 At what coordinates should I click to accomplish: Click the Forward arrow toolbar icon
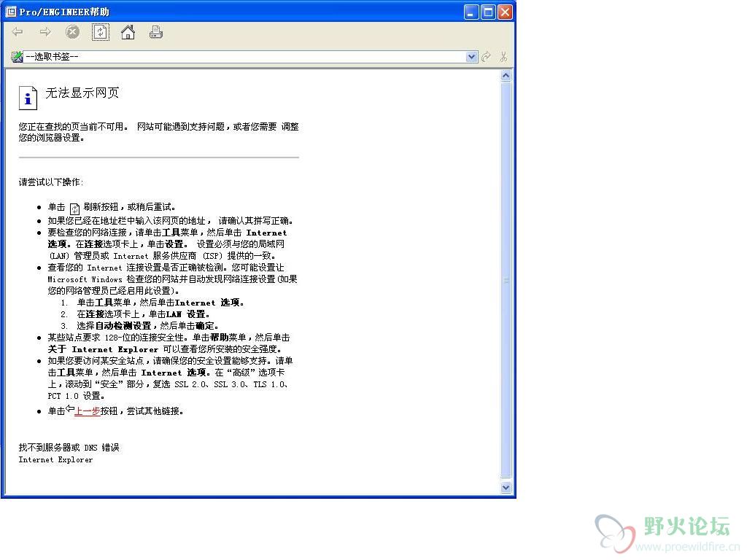45,32
